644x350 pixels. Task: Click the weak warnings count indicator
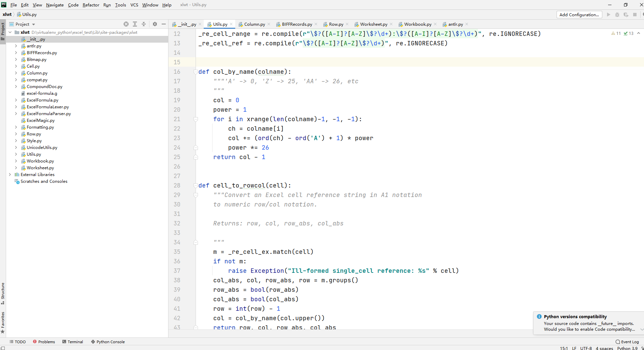point(628,34)
